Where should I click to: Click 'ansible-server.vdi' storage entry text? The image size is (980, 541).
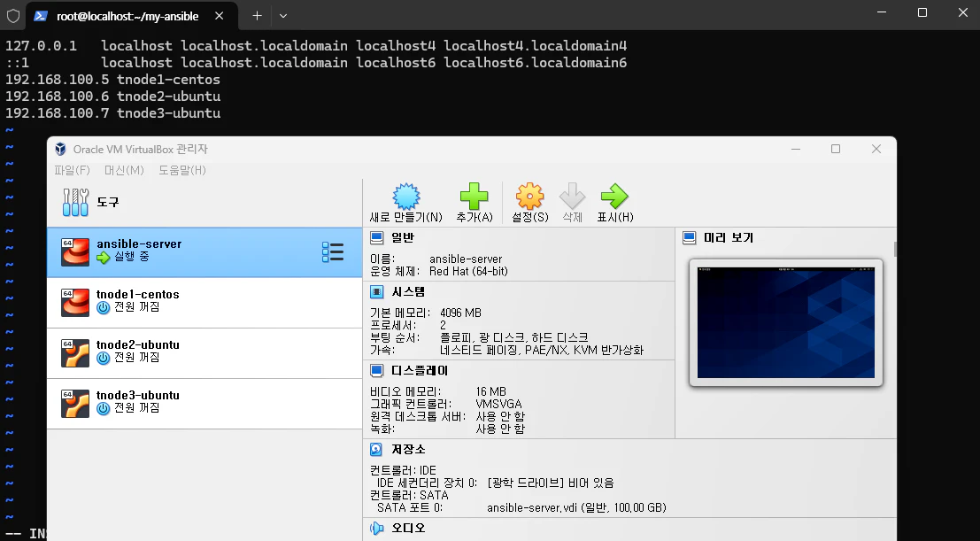click(576, 507)
